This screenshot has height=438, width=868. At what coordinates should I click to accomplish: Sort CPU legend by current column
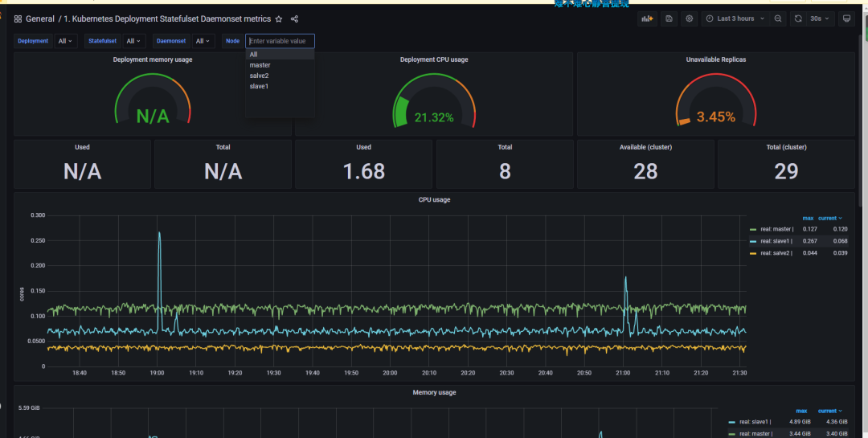coord(829,218)
